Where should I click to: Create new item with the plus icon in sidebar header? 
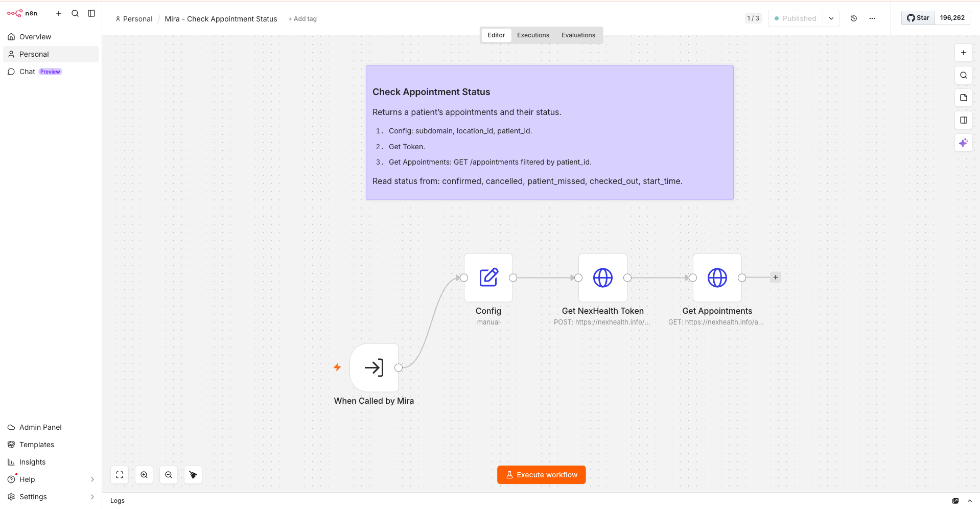click(59, 13)
